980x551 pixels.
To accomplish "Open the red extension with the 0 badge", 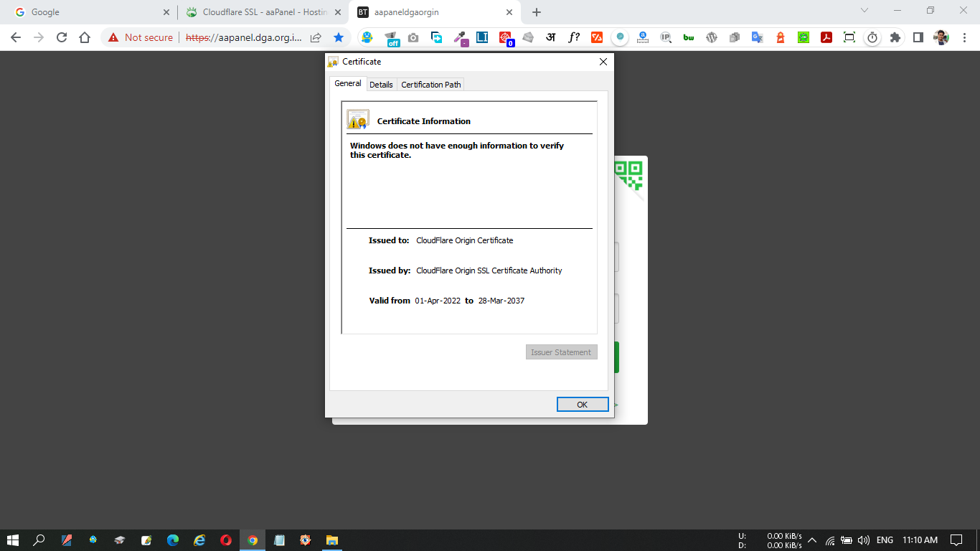I will (506, 38).
